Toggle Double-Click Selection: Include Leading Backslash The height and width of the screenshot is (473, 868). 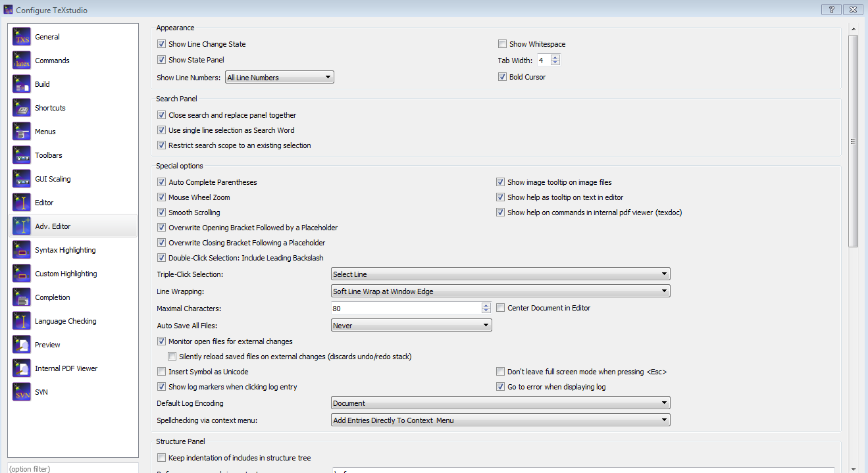(162, 258)
